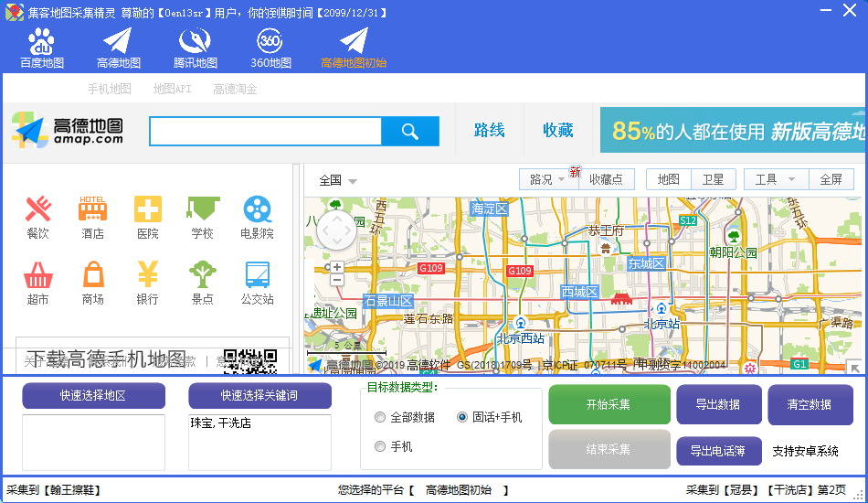Viewport: 868px width, 503px height.
Task: Zoom out with the map minus button
Action: point(336,280)
